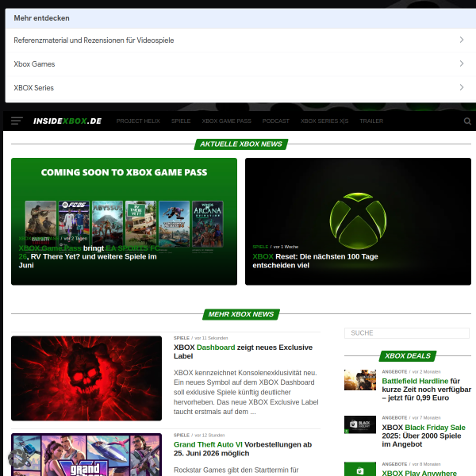Expand the Xbox Games chevron
The width and height of the screenshot is (476, 476).
[462, 63]
